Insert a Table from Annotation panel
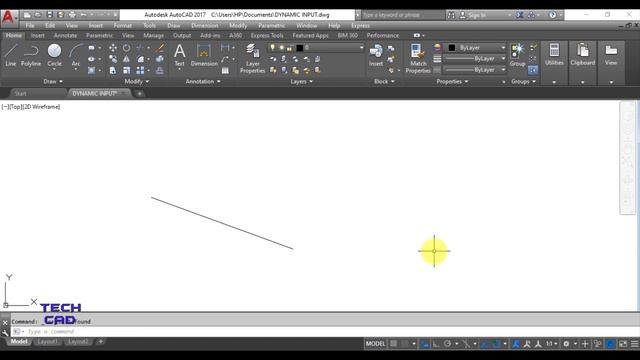The image size is (640, 360). 225,71
